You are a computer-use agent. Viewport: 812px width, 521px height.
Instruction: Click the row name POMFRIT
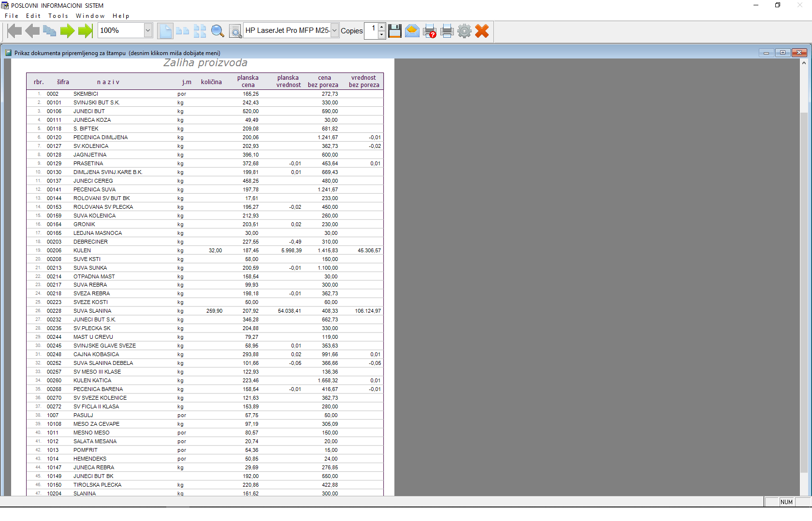86,450
